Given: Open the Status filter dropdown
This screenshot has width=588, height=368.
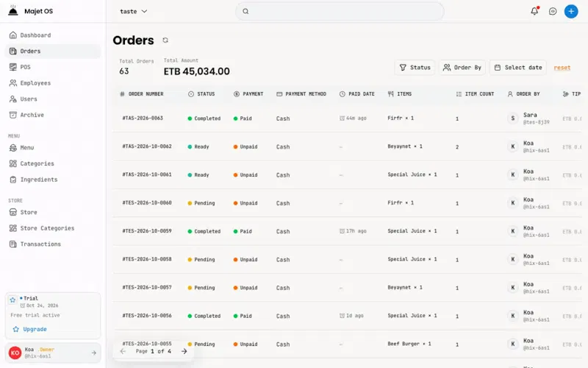Looking at the screenshot, I should pyautogui.click(x=415, y=68).
